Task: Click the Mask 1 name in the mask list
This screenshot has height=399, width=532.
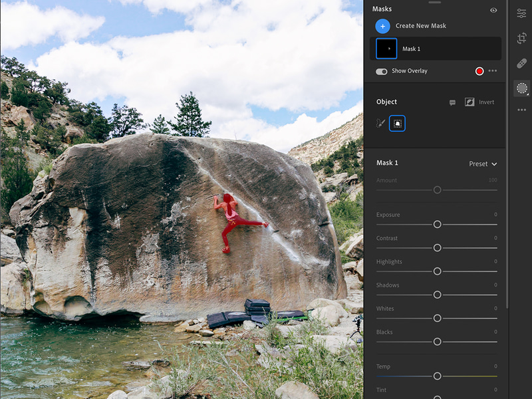Action: [x=411, y=49]
